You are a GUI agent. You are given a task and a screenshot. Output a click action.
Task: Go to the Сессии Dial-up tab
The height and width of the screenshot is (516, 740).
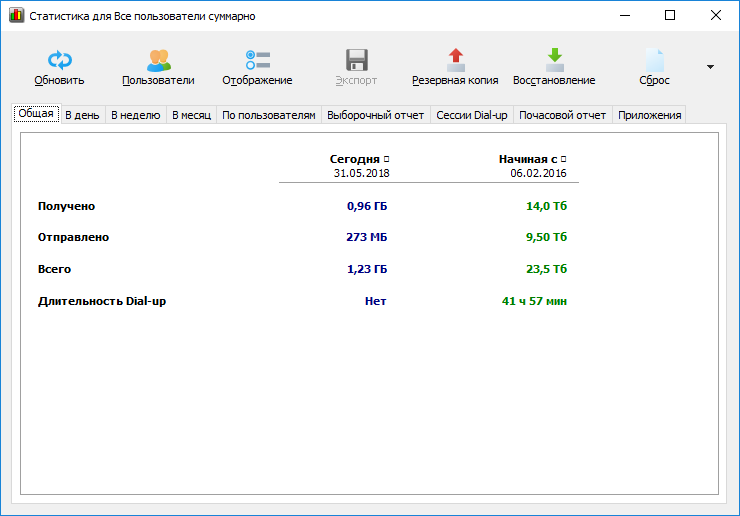[472, 115]
